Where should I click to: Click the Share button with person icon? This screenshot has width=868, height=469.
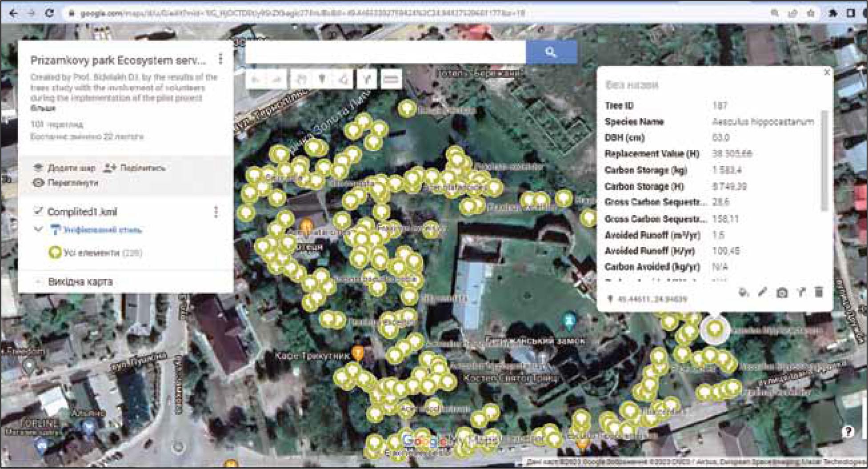click(x=134, y=168)
